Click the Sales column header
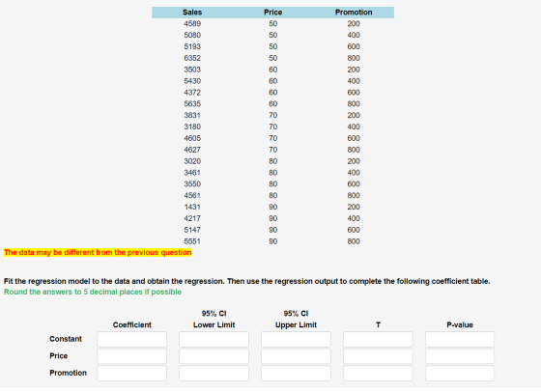 (x=192, y=13)
